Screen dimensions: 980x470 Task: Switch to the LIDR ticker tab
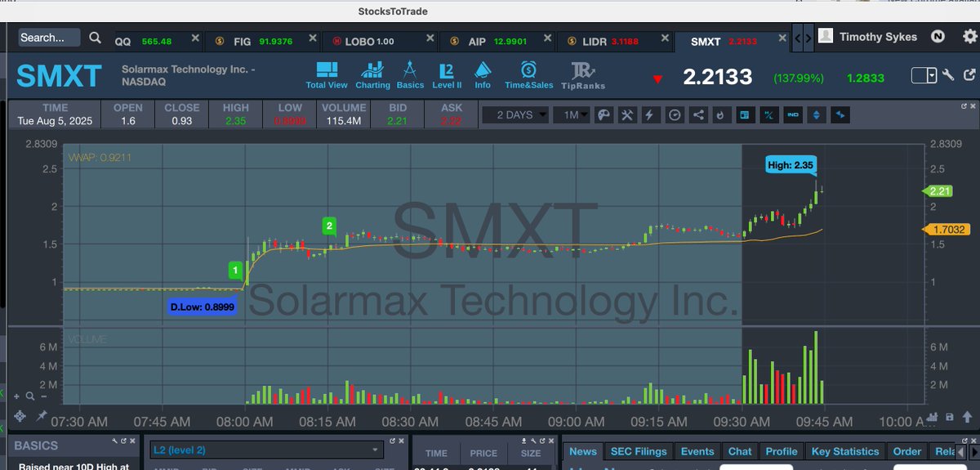point(615,41)
